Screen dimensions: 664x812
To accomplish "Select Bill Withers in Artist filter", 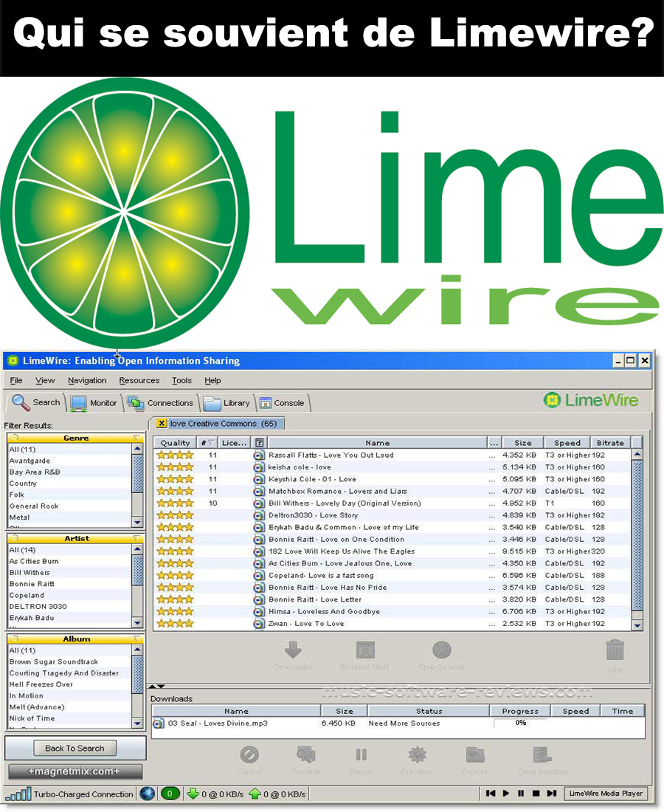I will tap(30, 573).
